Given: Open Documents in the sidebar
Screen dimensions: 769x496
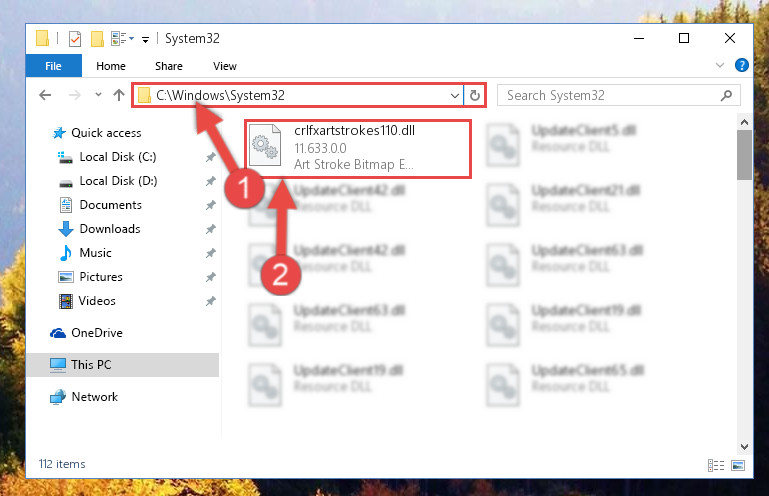Looking at the screenshot, I should 101,205.
